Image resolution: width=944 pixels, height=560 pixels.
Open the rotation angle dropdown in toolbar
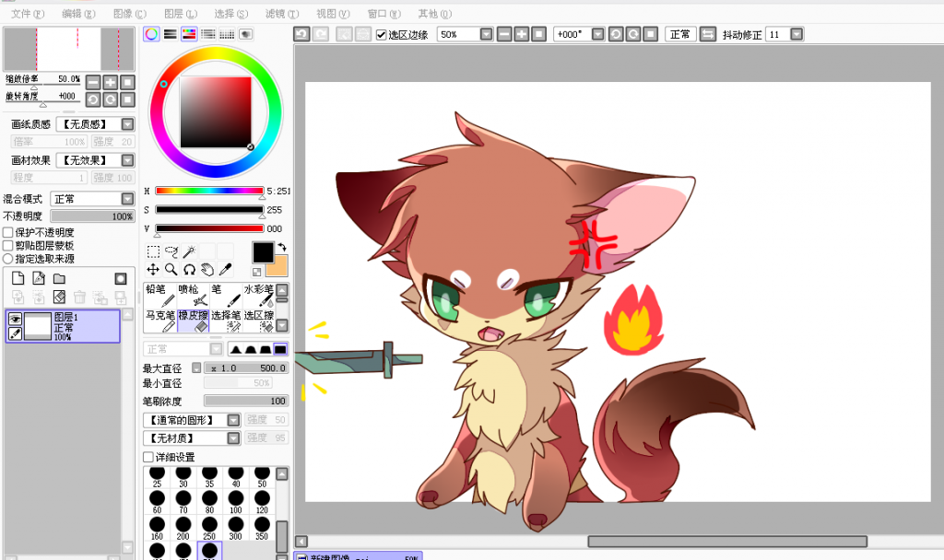click(597, 34)
